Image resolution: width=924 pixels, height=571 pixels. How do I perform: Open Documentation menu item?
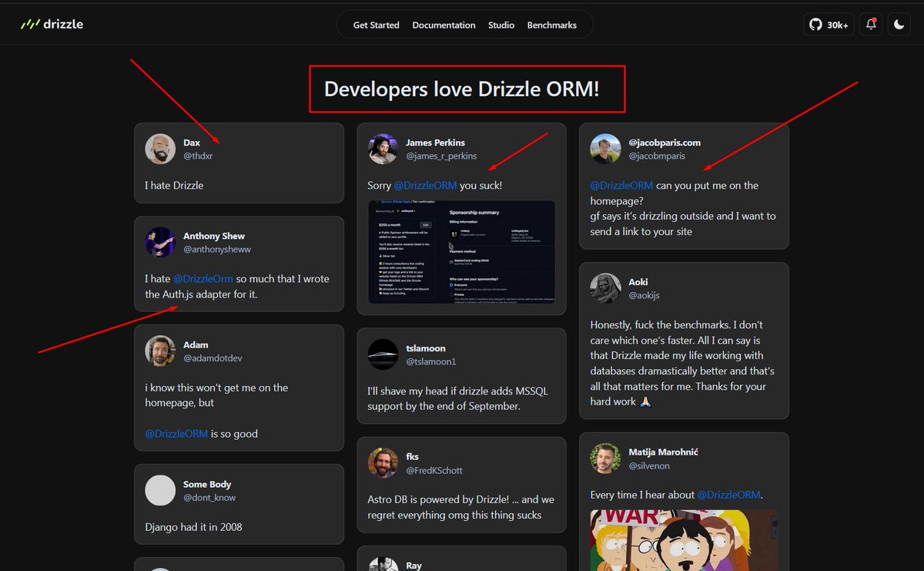coord(444,25)
